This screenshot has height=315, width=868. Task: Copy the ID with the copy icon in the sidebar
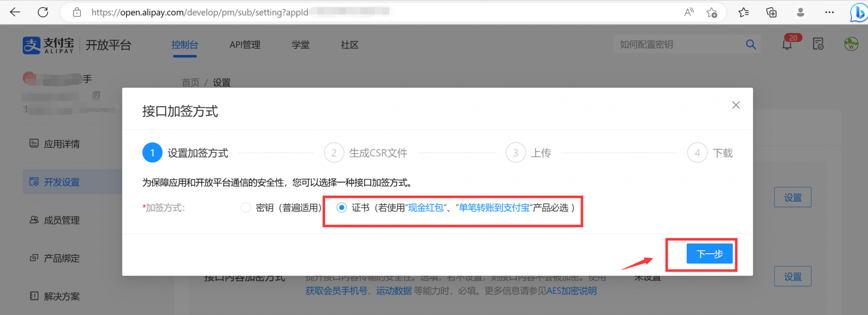[96, 95]
